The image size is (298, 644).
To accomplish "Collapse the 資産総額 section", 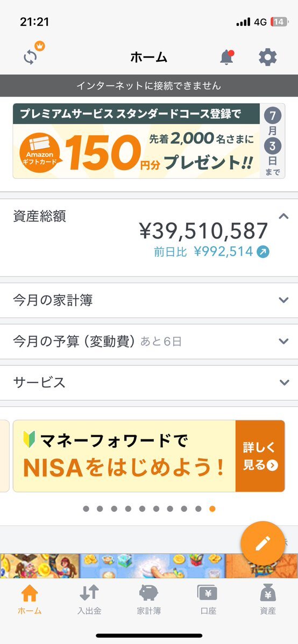I will [x=283, y=216].
